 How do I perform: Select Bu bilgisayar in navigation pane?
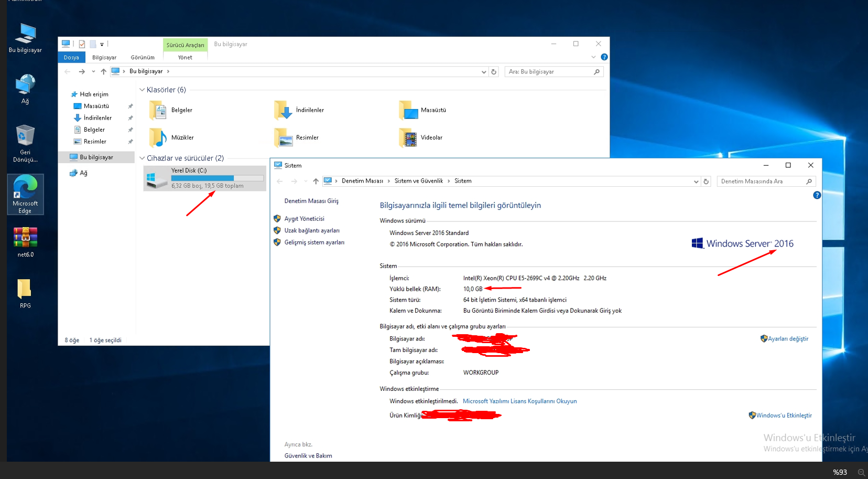(96, 157)
